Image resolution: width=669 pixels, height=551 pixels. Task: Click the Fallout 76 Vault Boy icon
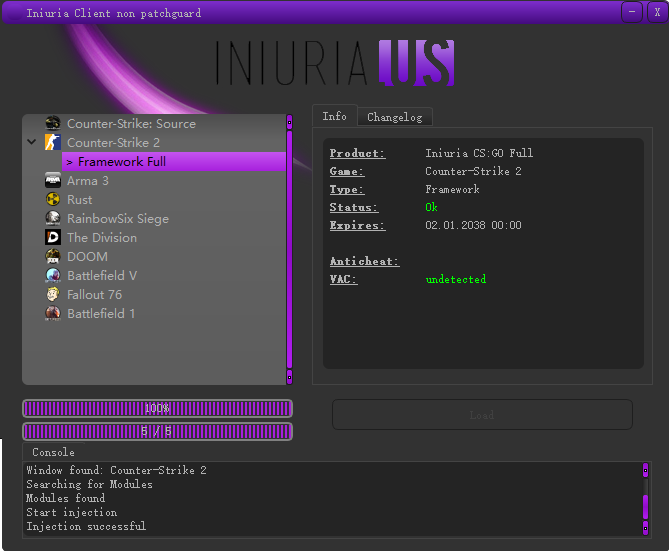click(x=53, y=295)
